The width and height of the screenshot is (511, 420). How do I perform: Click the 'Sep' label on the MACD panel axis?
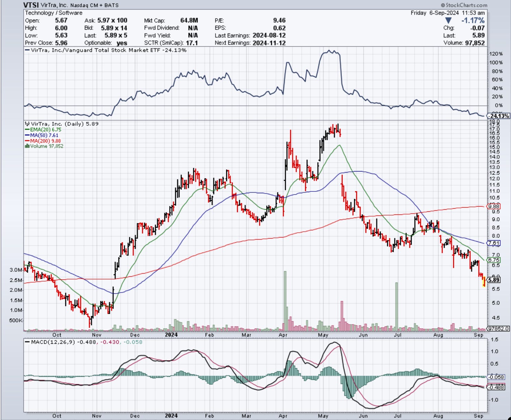479,416
